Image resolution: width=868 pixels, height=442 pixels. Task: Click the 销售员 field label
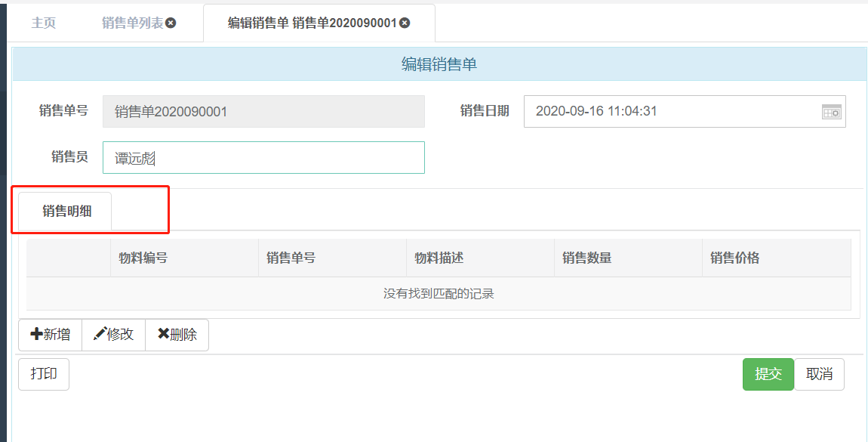point(69,156)
